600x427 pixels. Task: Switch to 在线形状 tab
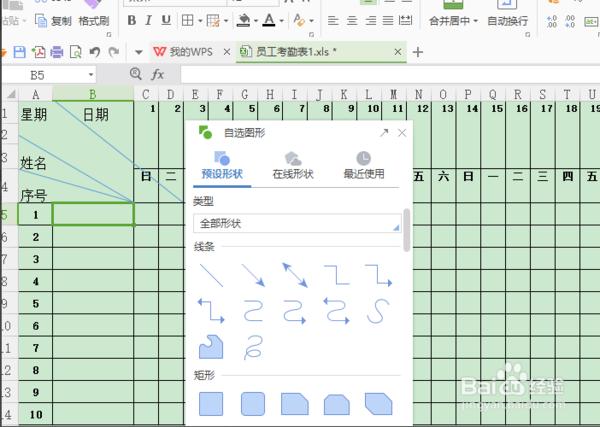pyautogui.click(x=293, y=165)
